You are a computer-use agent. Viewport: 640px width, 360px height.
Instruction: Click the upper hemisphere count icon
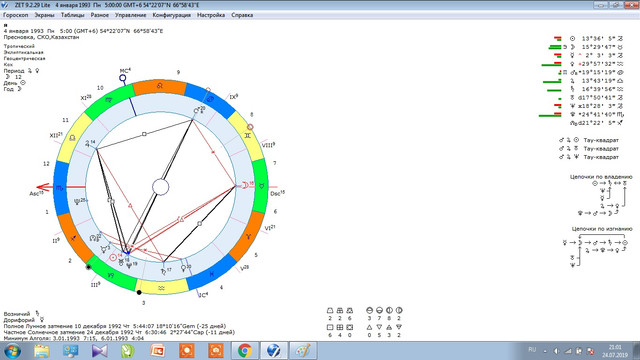click(369, 310)
